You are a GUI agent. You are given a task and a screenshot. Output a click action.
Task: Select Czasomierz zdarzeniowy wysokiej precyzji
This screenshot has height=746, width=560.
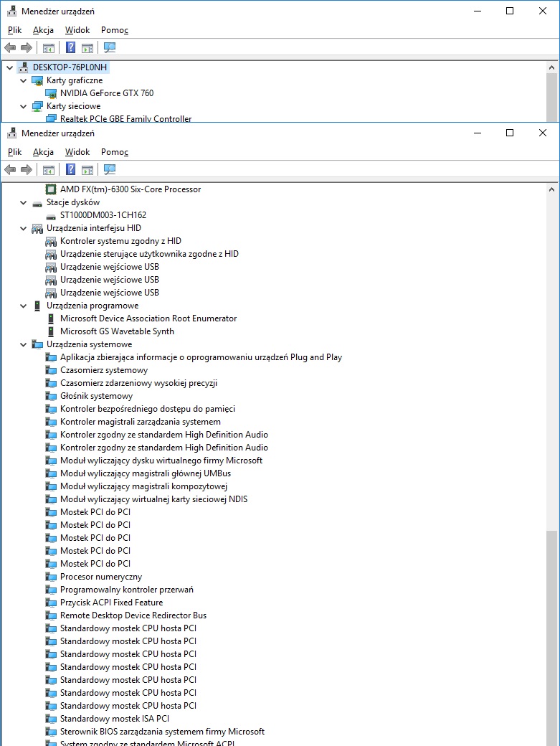click(x=139, y=383)
